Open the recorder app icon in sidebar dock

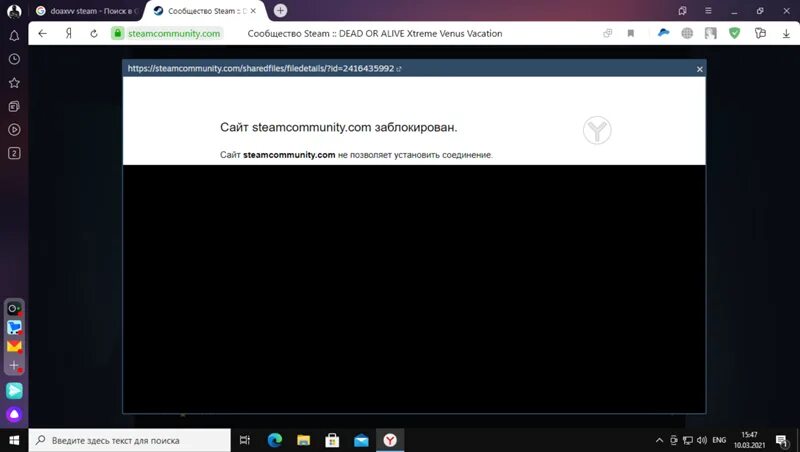pos(14,308)
